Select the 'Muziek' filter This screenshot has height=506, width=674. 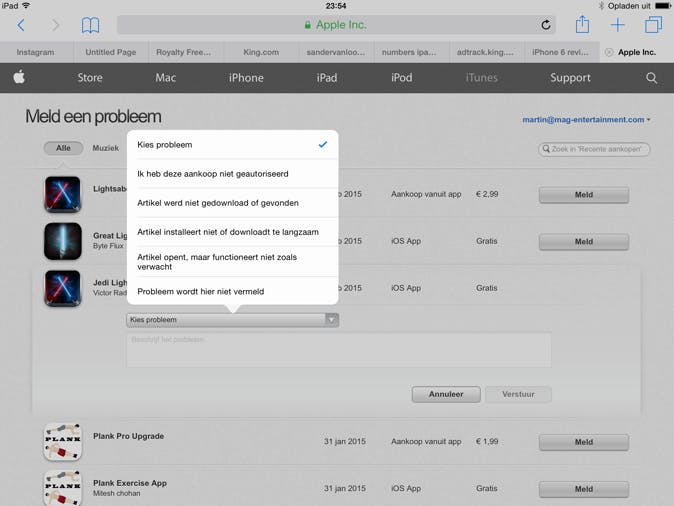[x=106, y=148]
